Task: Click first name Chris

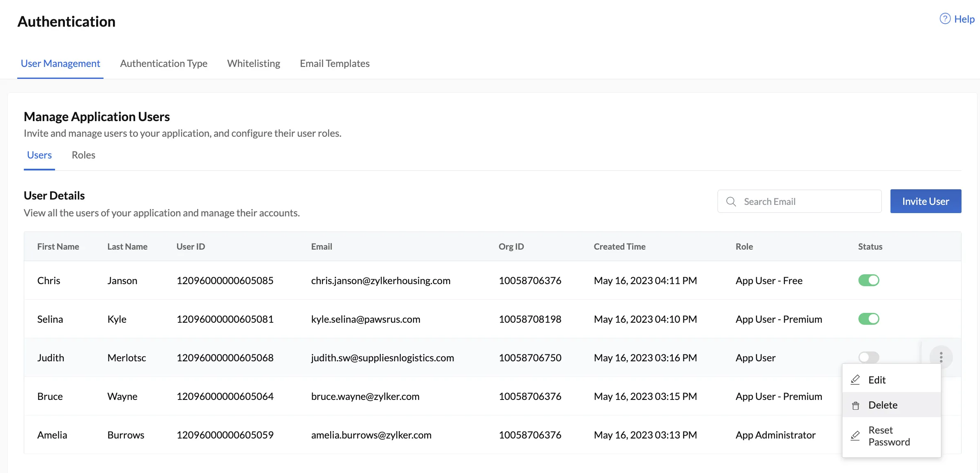Action: coord(48,280)
